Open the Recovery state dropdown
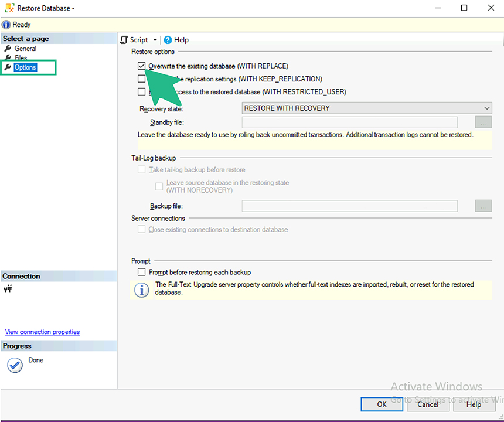This screenshot has height=422, width=504. [366, 108]
